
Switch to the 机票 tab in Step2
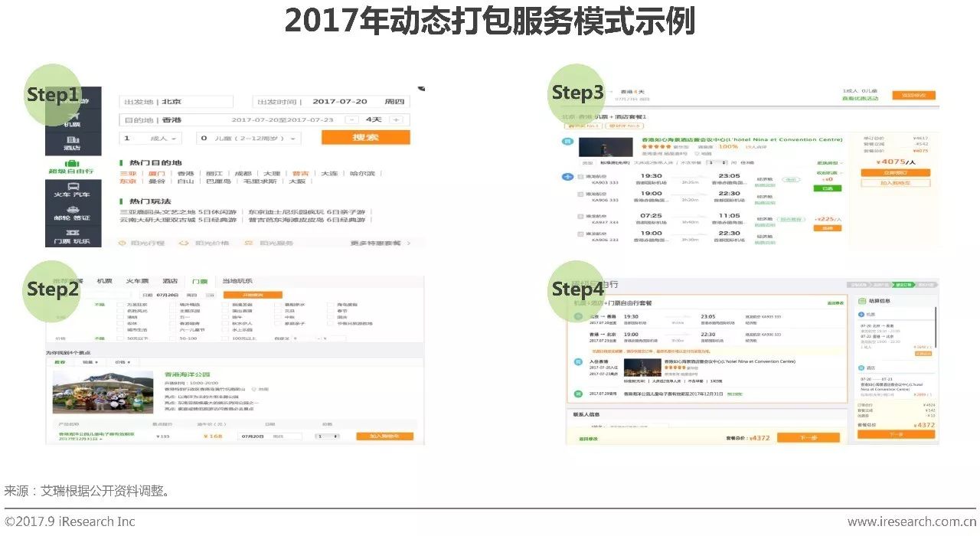[104, 281]
